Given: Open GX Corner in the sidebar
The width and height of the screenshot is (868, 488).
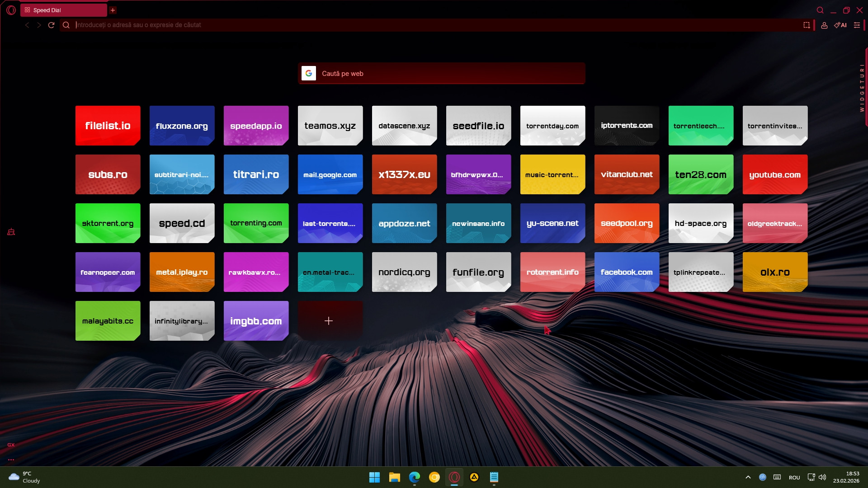Looking at the screenshot, I should point(11,445).
